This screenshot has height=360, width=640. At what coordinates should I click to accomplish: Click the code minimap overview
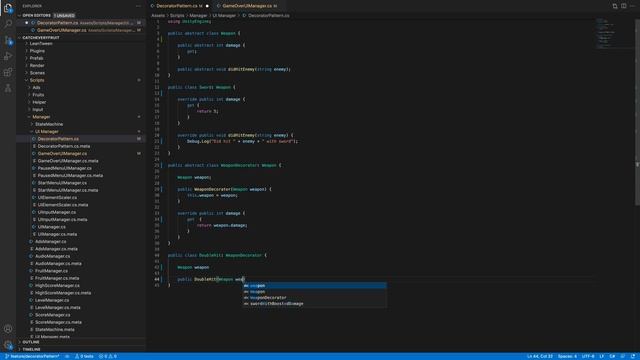coord(614,33)
